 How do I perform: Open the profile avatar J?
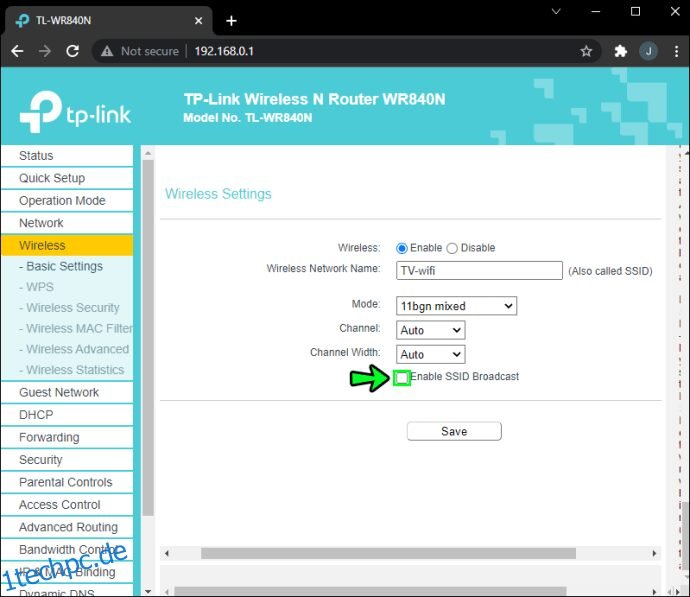tap(648, 51)
